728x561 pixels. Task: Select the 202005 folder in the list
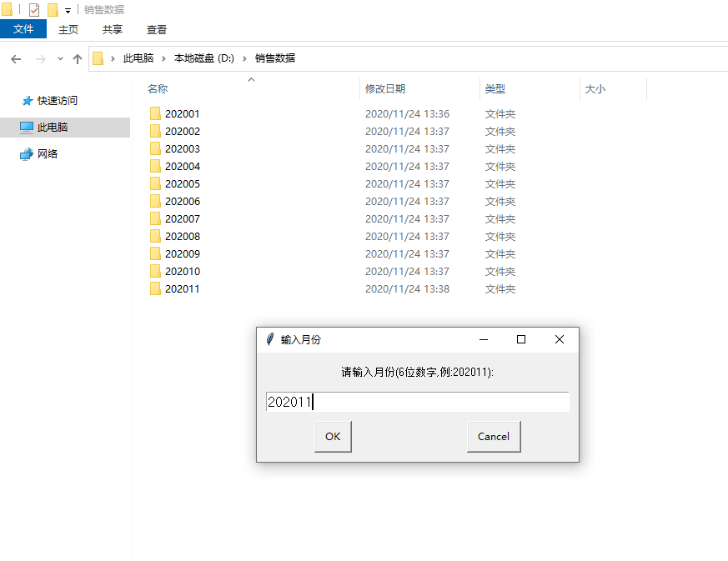point(181,183)
